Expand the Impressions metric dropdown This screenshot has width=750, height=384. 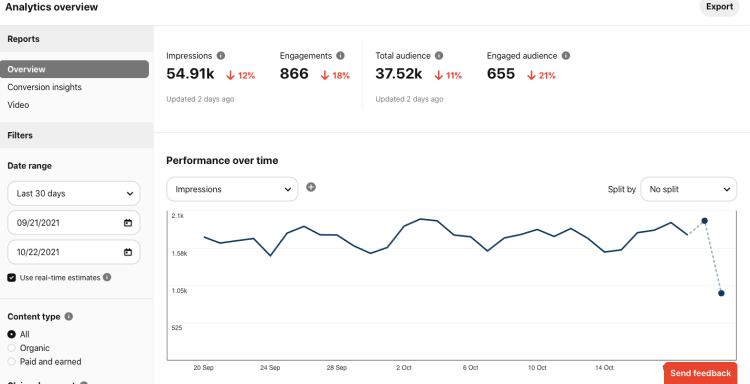[x=232, y=189]
